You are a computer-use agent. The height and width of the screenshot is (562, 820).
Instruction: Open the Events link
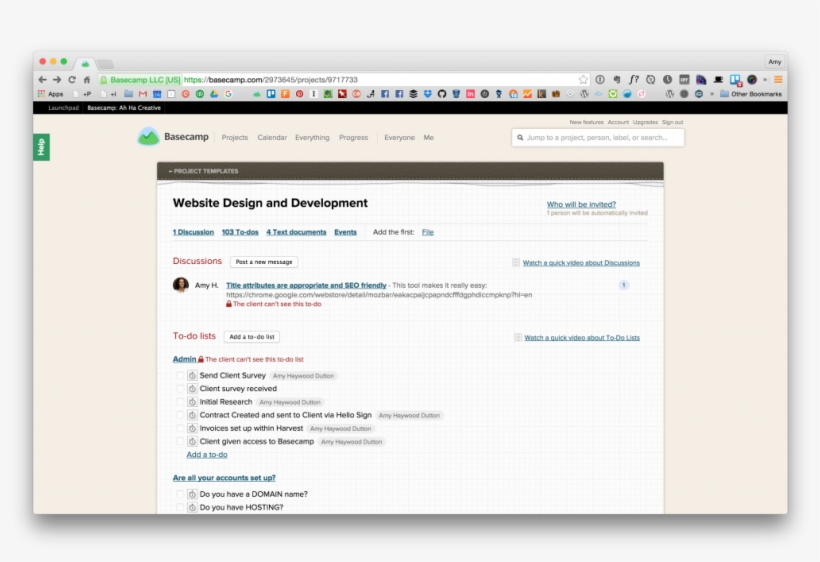pyautogui.click(x=346, y=232)
